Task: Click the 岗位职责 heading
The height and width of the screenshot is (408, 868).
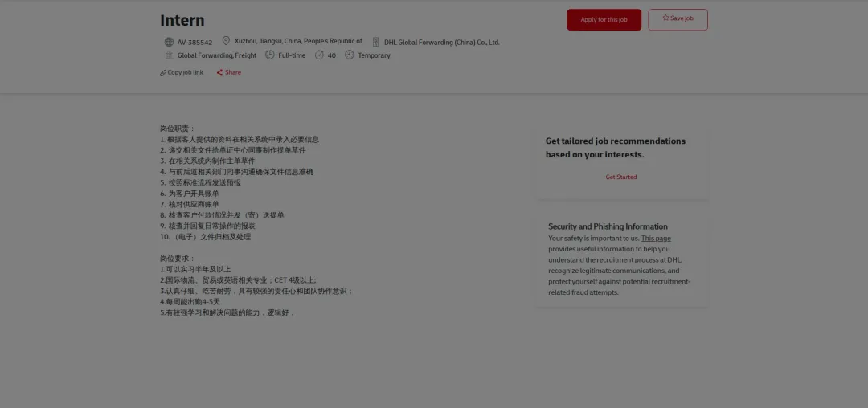Action: [x=178, y=129]
